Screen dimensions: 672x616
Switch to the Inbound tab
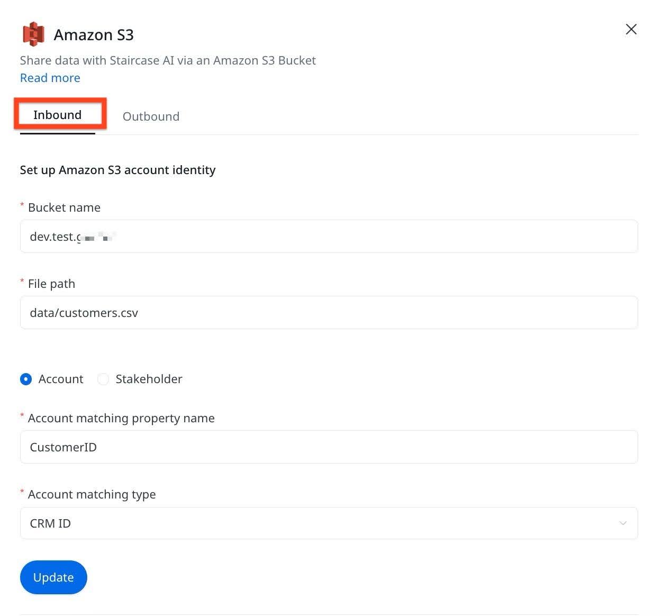57,114
